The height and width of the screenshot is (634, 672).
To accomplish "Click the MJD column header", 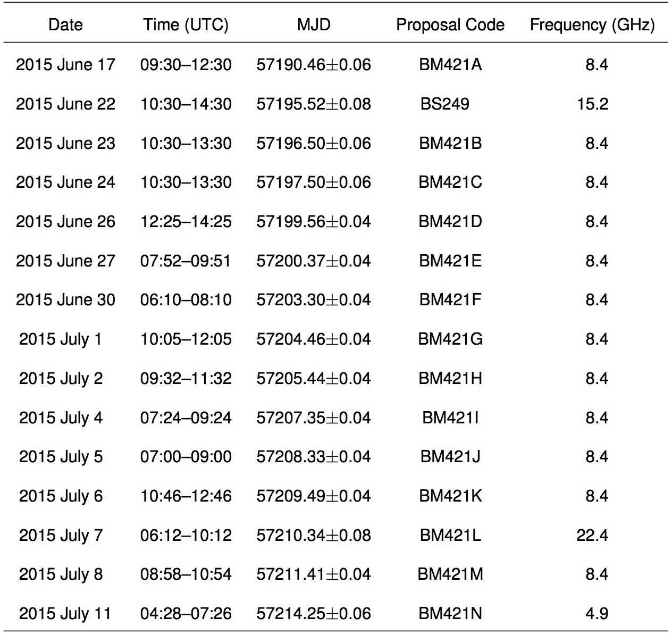I will coord(314,25).
